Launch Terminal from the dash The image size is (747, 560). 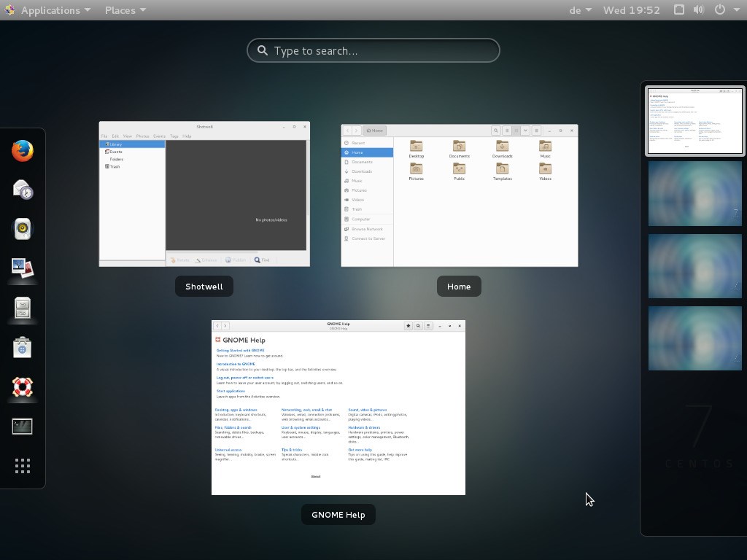[23, 426]
